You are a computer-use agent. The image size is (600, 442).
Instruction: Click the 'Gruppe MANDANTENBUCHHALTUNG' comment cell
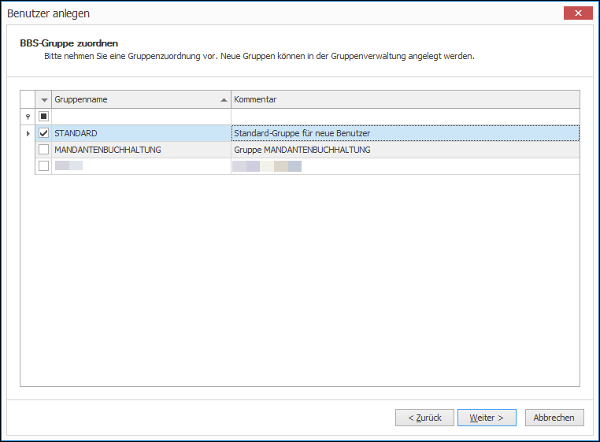click(x=405, y=150)
